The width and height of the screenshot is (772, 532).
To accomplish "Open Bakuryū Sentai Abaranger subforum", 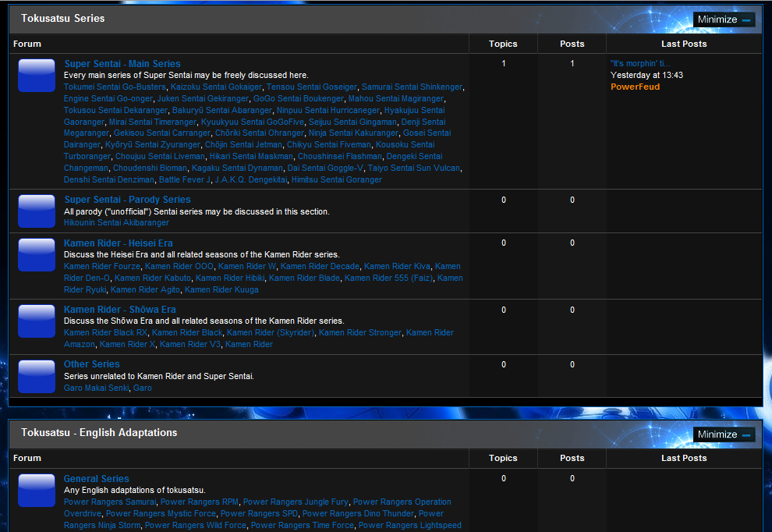I will [x=222, y=110].
